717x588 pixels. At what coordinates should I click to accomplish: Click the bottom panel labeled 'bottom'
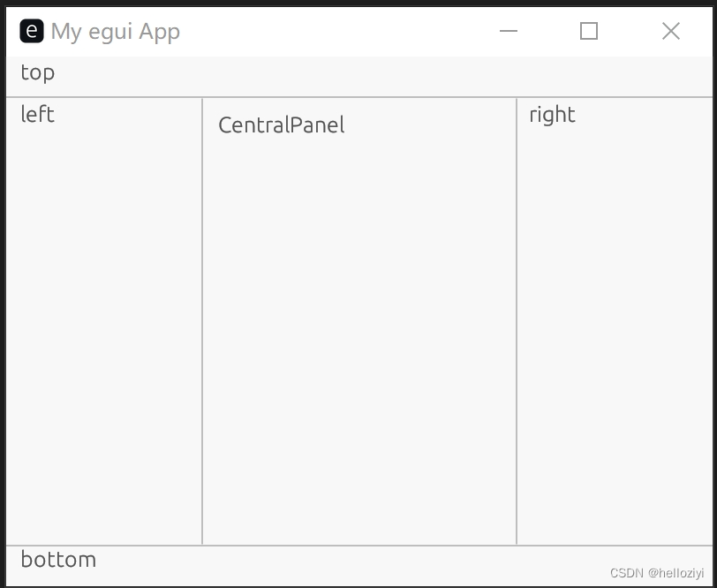click(353, 562)
